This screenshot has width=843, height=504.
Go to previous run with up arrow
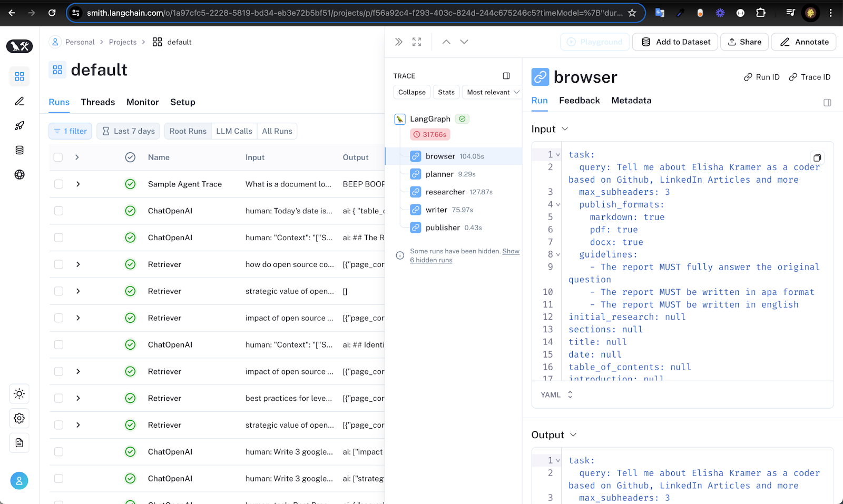(x=446, y=42)
